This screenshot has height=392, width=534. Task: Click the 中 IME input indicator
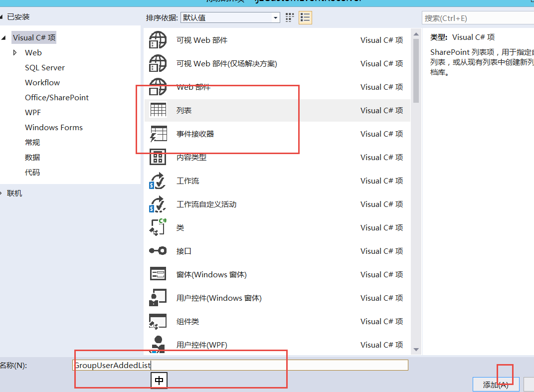click(x=159, y=380)
